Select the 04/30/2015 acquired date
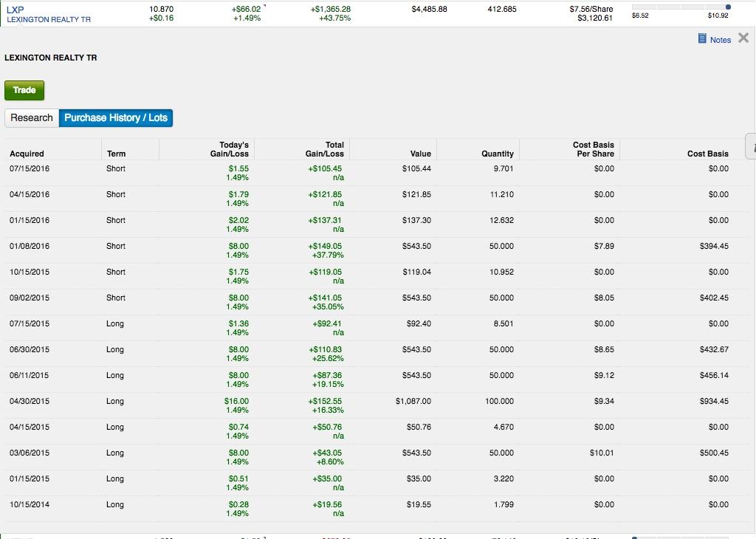The image size is (756, 539). [30, 401]
